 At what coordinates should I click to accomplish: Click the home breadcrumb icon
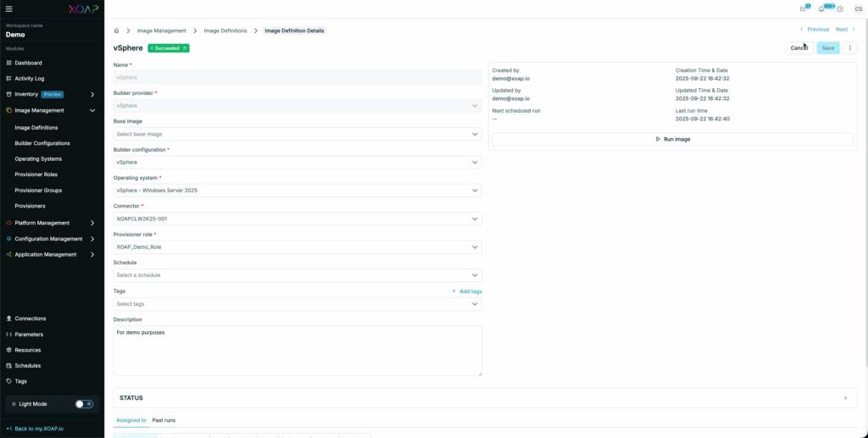pyautogui.click(x=117, y=30)
